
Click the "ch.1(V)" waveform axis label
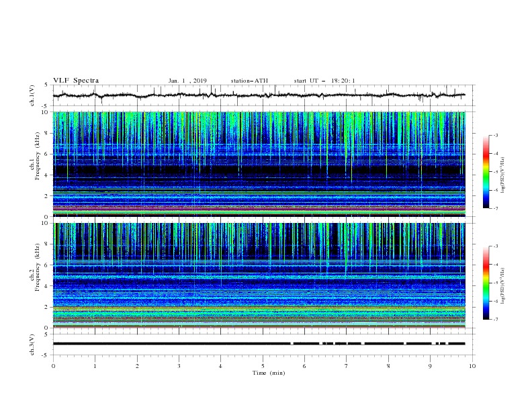pos(32,95)
